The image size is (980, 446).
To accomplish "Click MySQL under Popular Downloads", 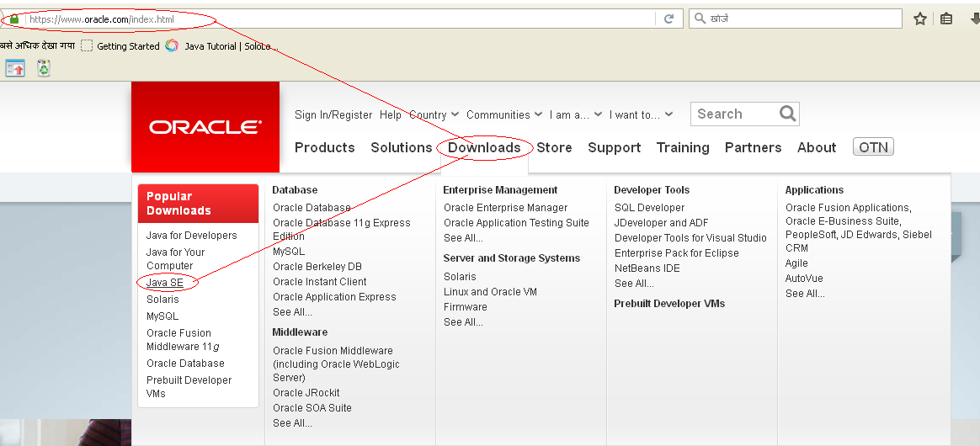I will [x=162, y=316].
